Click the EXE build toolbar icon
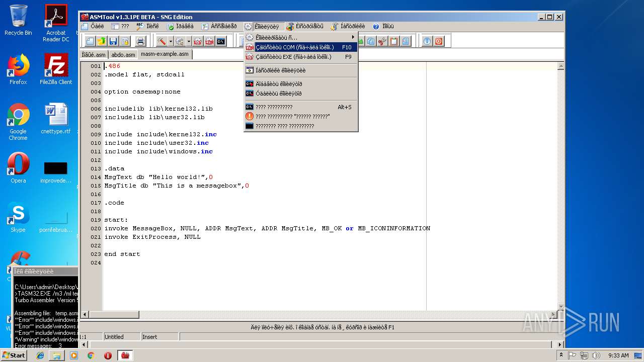 198,41
